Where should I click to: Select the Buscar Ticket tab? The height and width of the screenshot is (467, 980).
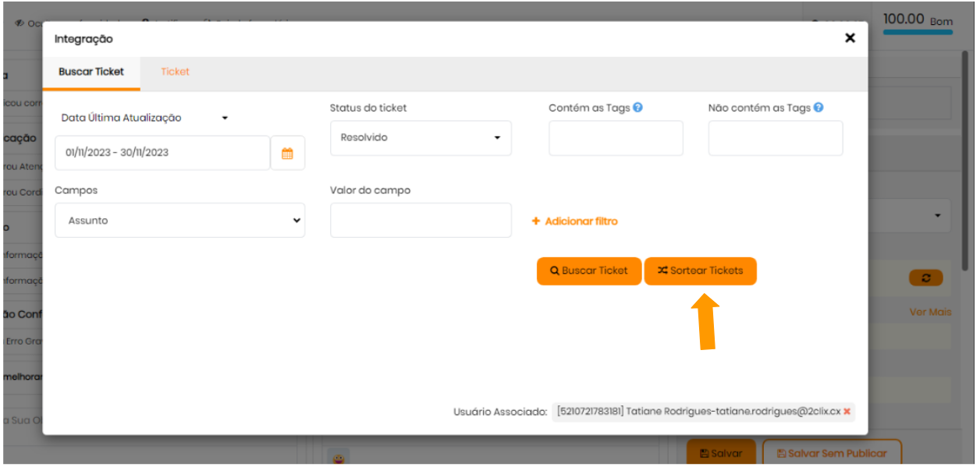91,72
